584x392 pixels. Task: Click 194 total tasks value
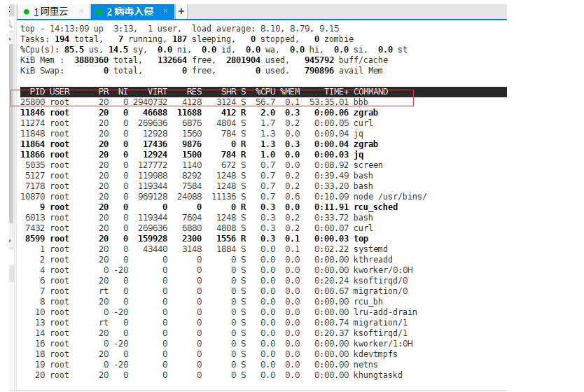point(62,39)
